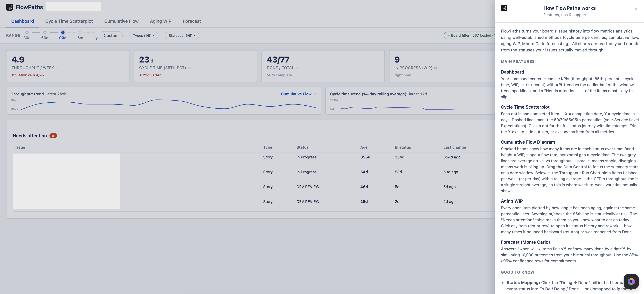The image size is (644, 294).
Task: Switch to the Cumulative Flow tab
Action: click(121, 21)
